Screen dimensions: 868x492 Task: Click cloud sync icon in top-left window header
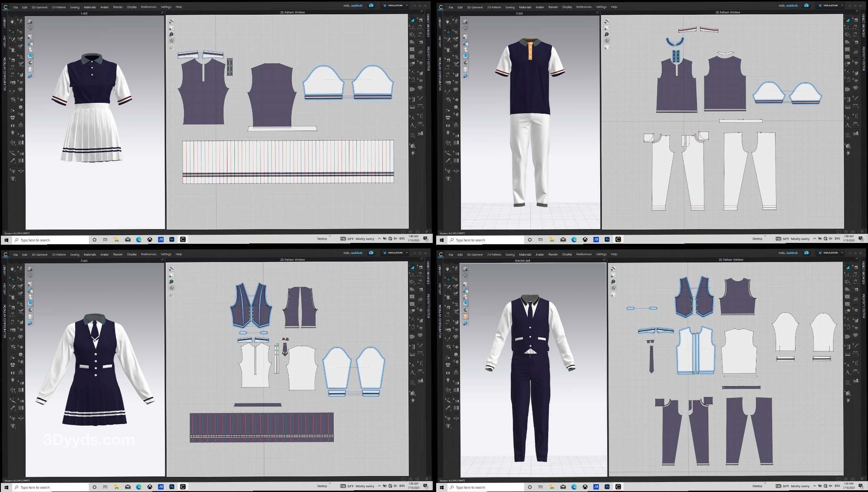tap(371, 6)
